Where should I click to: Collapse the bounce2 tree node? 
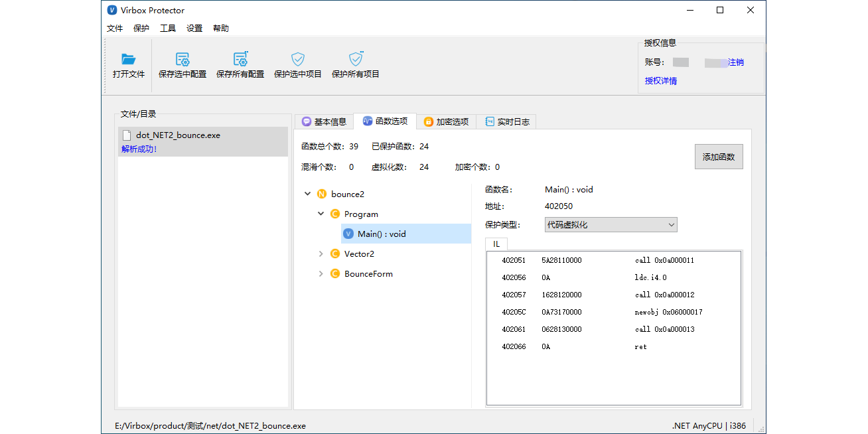point(307,194)
